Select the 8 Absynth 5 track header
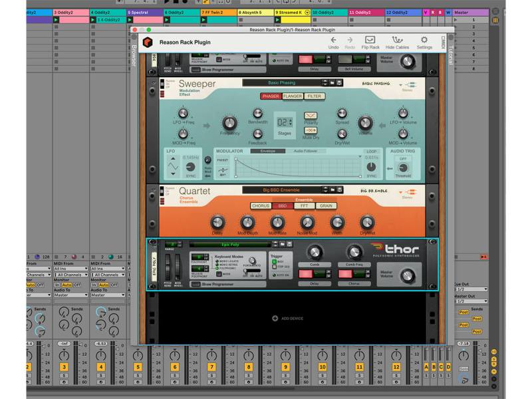The height and width of the screenshot is (399, 532). pyautogui.click(x=255, y=13)
